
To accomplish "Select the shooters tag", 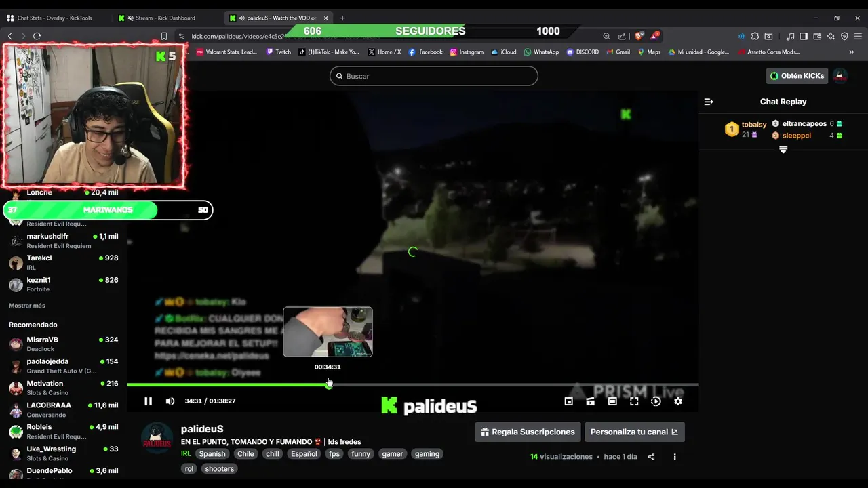I will pos(220,469).
